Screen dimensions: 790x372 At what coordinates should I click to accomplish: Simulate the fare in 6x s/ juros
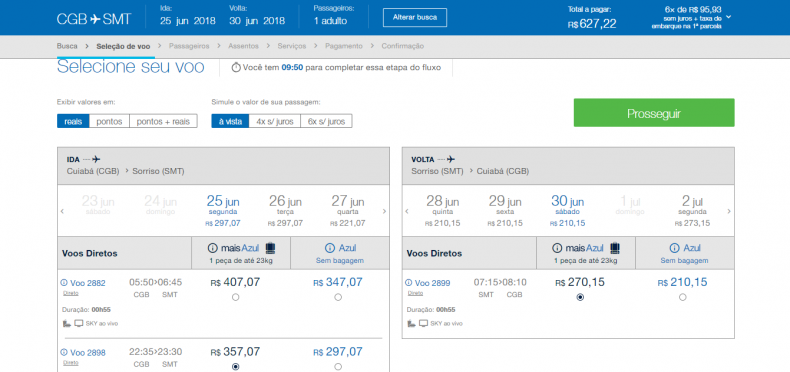click(x=326, y=121)
